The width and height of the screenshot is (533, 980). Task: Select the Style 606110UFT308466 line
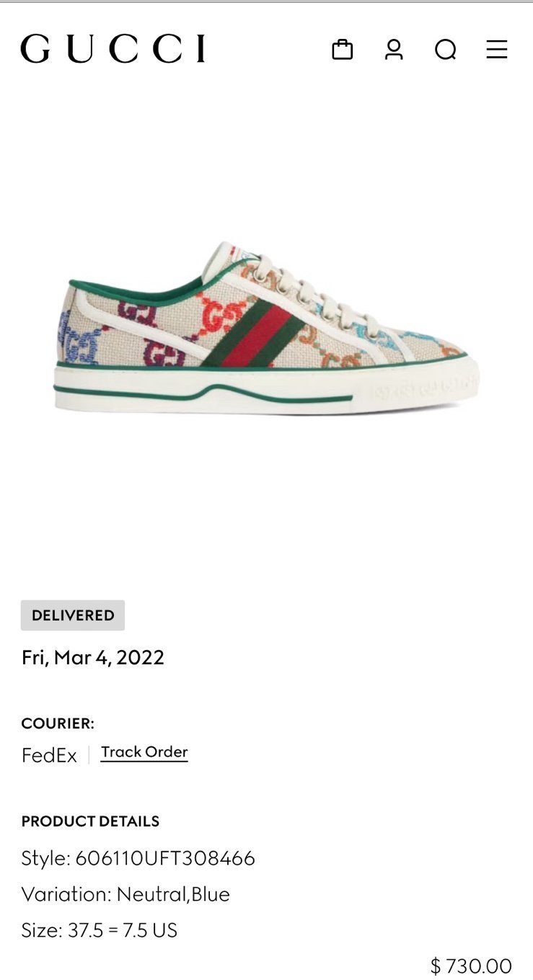(138, 858)
